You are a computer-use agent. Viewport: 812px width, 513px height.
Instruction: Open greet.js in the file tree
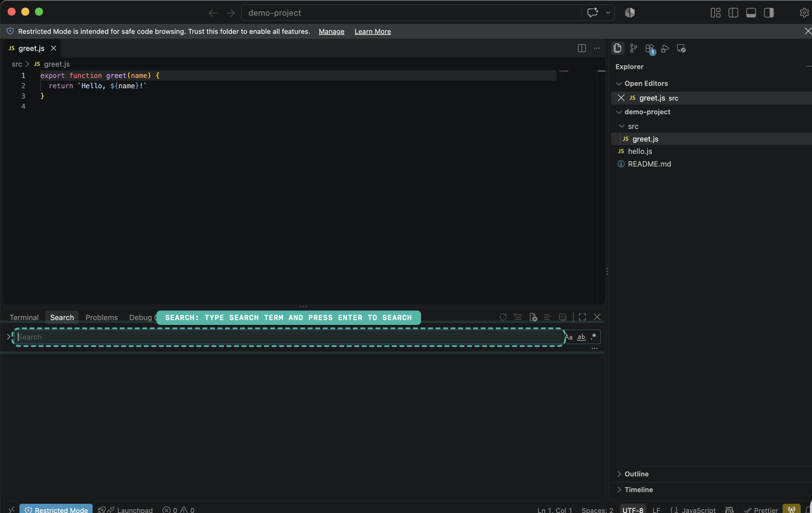(711, 139)
